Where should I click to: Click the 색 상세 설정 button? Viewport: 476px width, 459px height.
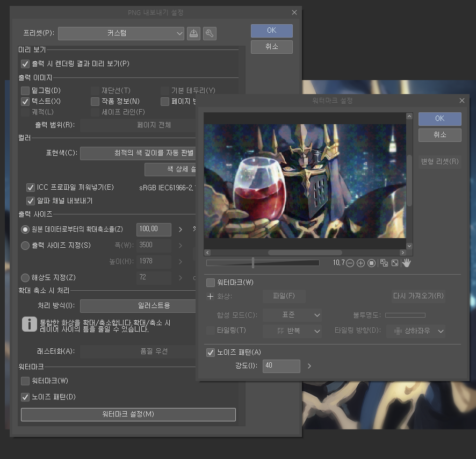pyautogui.click(x=170, y=169)
